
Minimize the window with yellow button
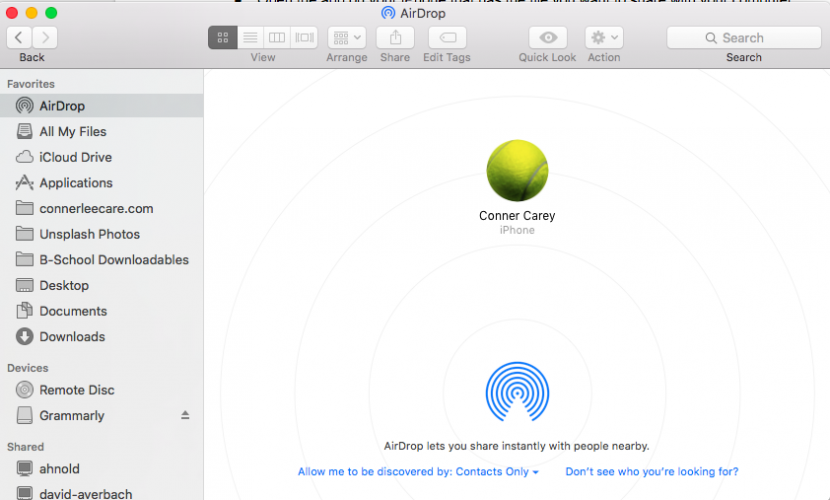(x=31, y=13)
